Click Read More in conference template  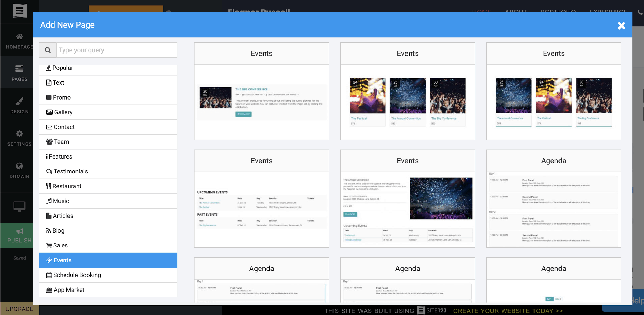243,114
